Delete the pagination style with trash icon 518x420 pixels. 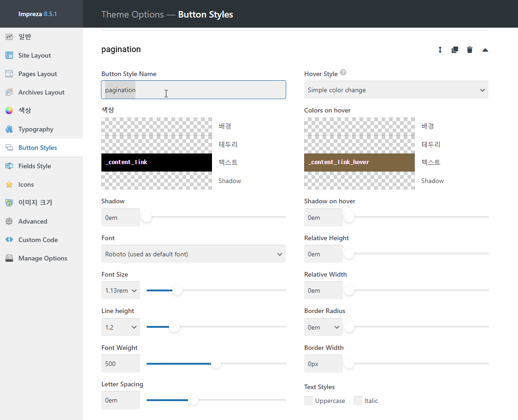(x=470, y=50)
